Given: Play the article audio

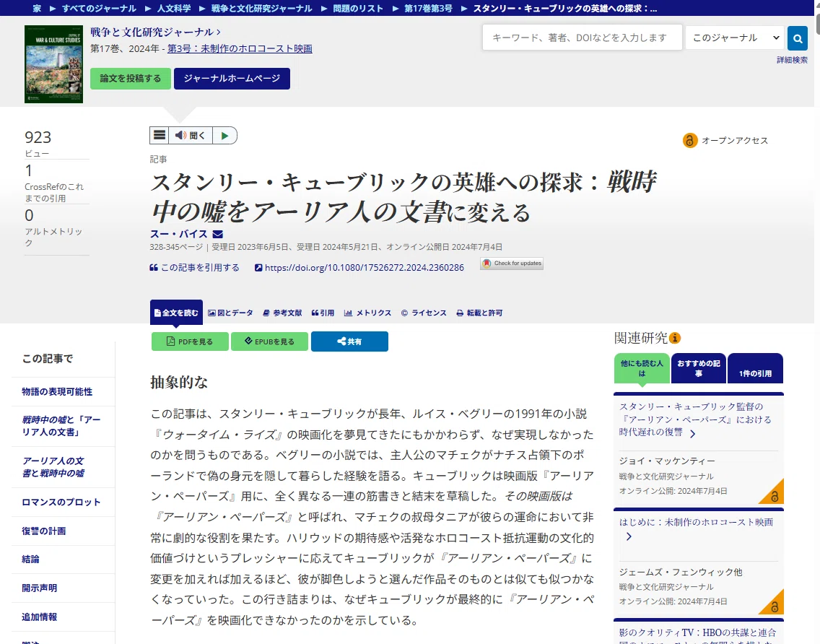Looking at the screenshot, I should point(225,136).
